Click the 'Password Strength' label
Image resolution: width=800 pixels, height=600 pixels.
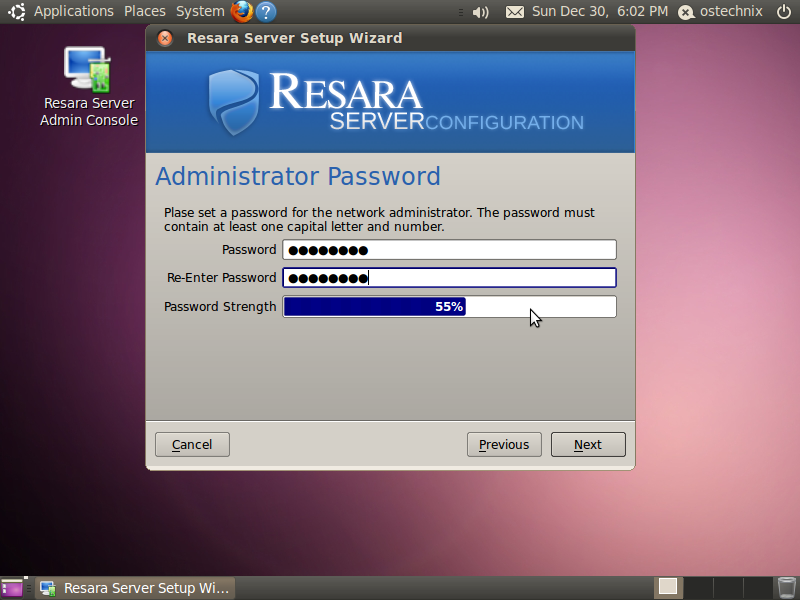(220, 307)
